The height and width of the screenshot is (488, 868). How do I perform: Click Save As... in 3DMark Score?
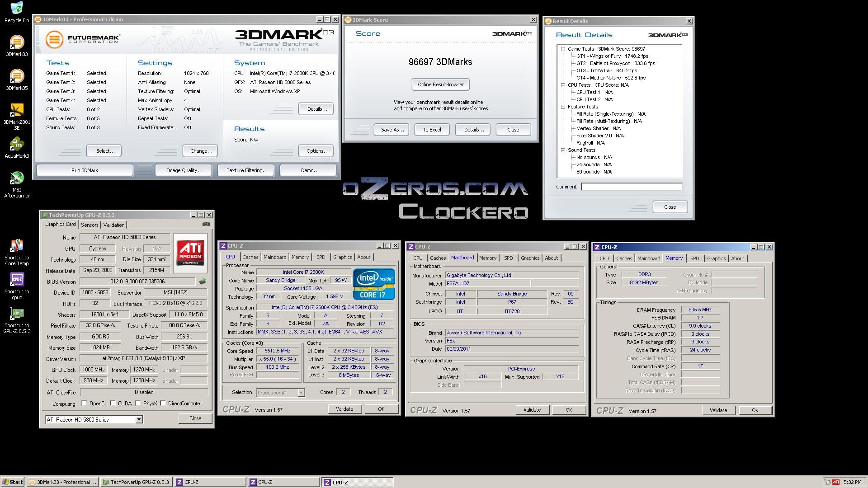click(392, 130)
